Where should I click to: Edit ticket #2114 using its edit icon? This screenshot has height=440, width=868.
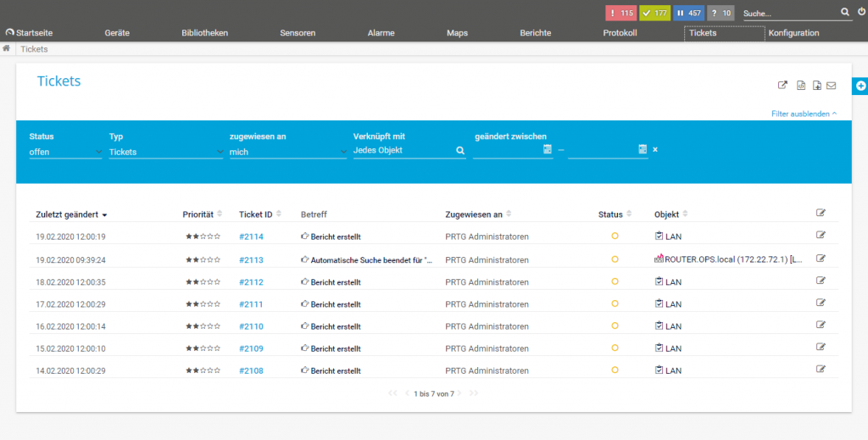tap(821, 235)
